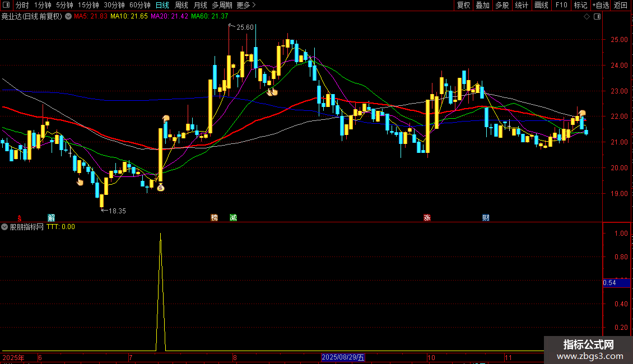Screen dimensions: 633x364
Task: Expand main chart indicator dropdown arrow
Action: tap(68, 16)
